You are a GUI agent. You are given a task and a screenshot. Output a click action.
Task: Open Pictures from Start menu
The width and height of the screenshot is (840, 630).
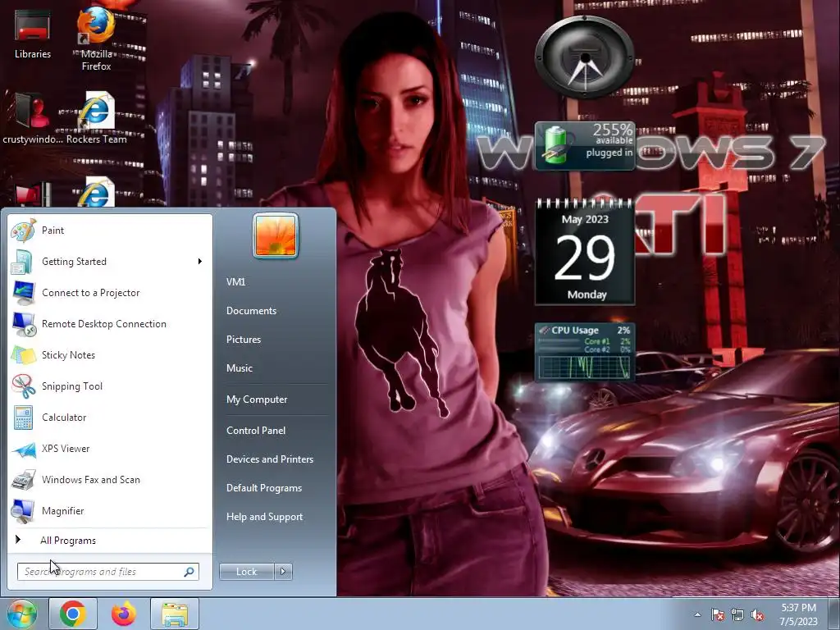pos(243,339)
